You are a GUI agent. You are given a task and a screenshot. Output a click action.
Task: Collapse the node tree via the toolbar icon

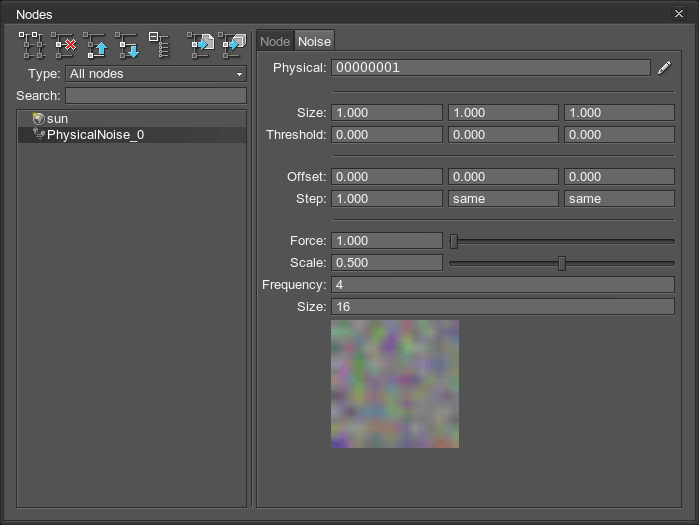click(x=159, y=45)
